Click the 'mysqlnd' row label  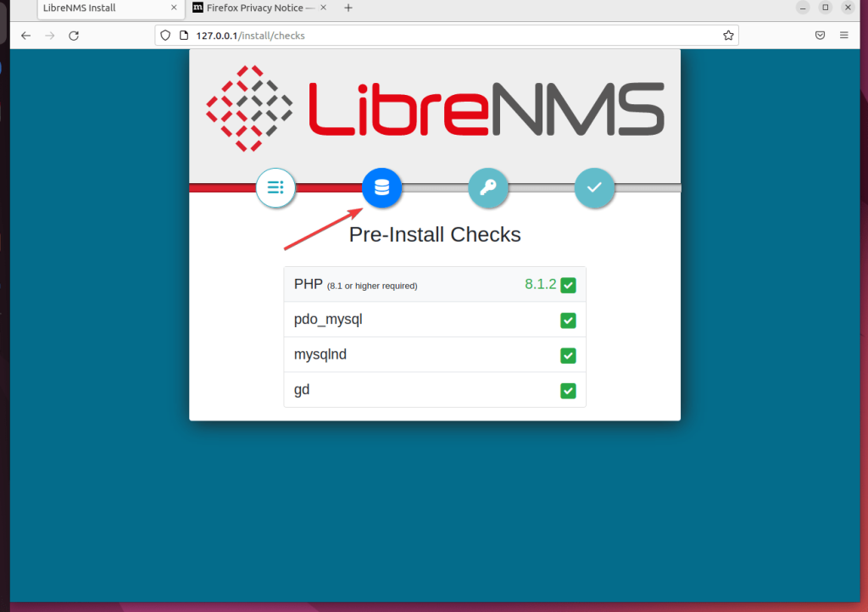click(x=320, y=354)
